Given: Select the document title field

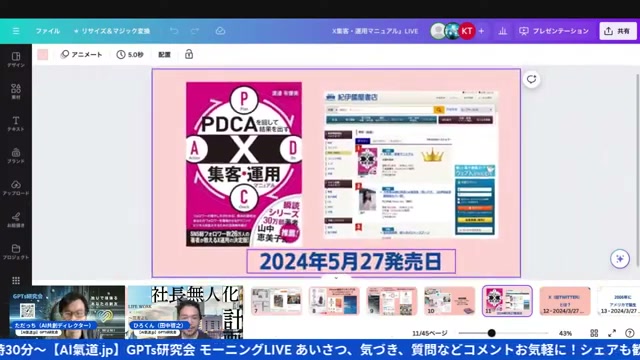Looking at the screenshot, I should (x=375, y=31).
